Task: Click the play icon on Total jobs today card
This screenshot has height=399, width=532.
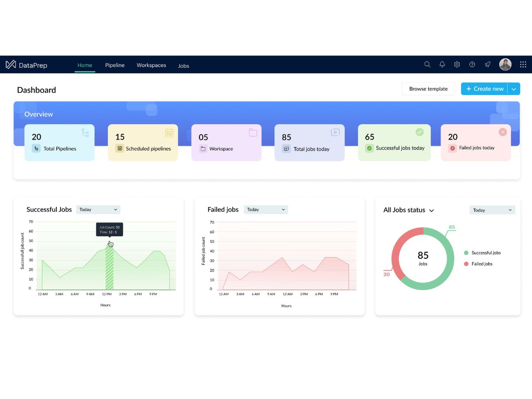Action: [335, 132]
